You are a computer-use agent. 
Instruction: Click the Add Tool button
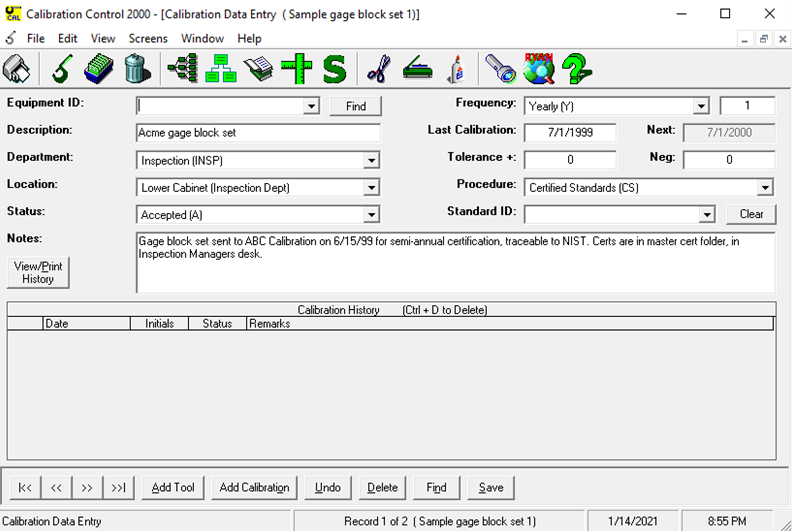coord(173,488)
